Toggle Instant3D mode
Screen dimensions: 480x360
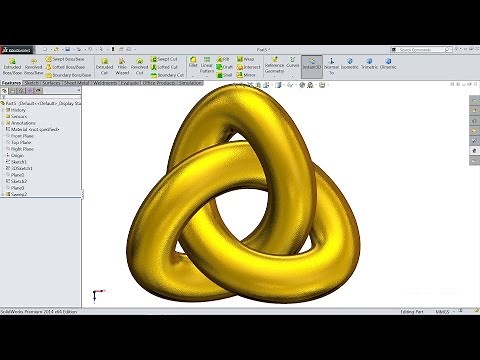(312, 66)
